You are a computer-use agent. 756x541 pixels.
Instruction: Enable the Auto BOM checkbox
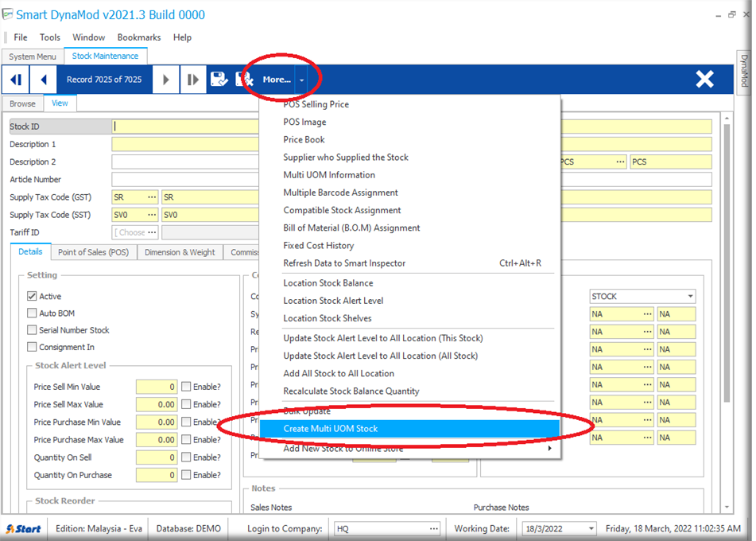point(33,313)
